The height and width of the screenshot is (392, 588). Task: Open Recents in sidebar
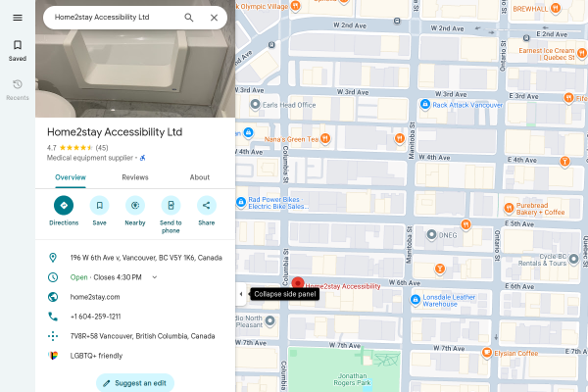[18, 89]
